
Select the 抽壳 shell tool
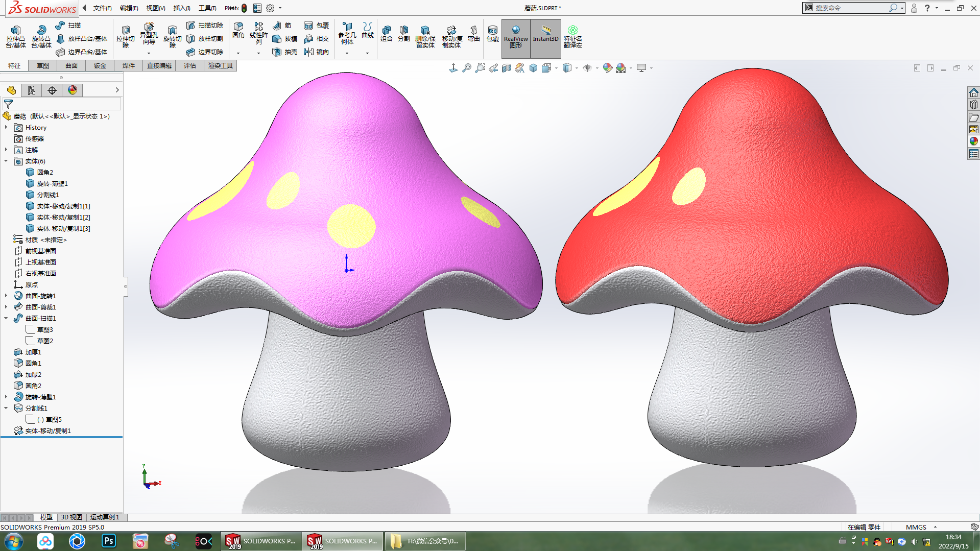click(285, 52)
